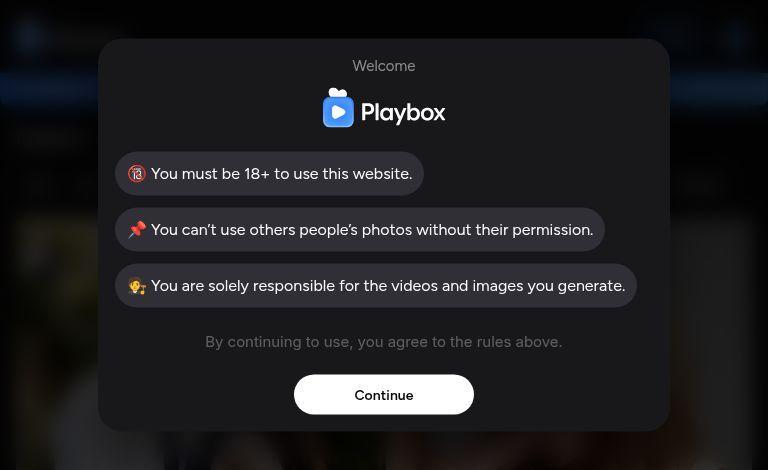
Task: Click the blurred background left of the dialog
Action: click(x=49, y=294)
